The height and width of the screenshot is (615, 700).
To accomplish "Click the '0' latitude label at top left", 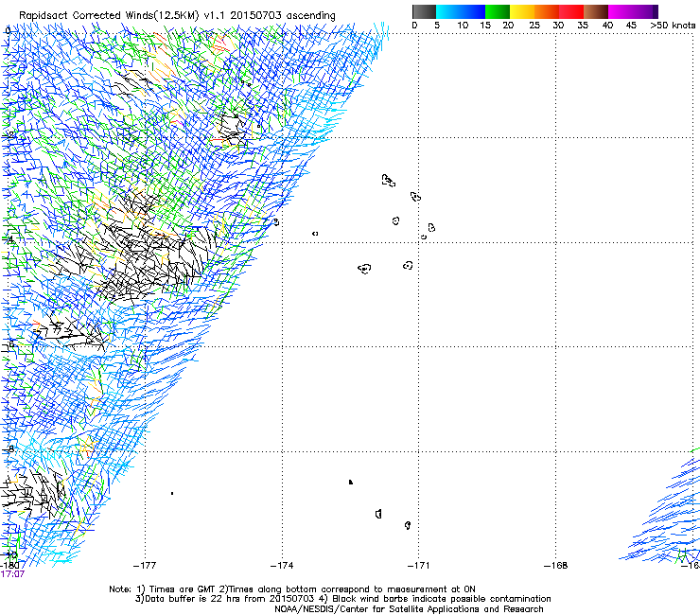I will pos(8,31).
